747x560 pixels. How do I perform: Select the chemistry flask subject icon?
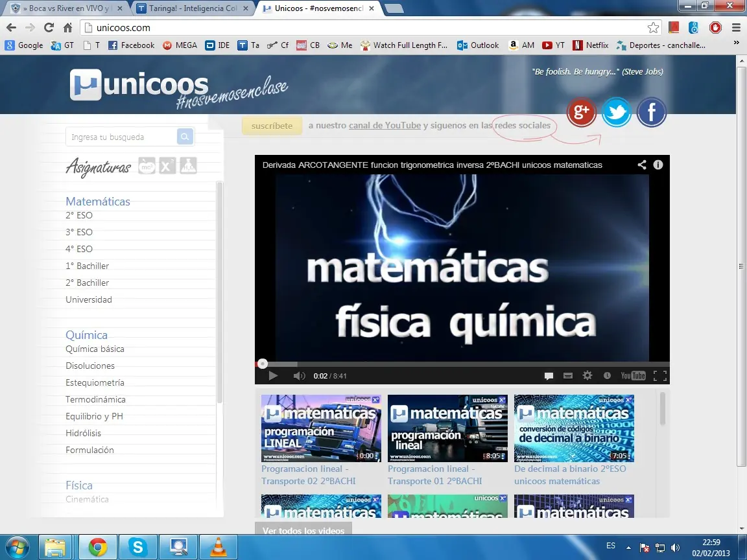pyautogui.click(x=188, y=166)
